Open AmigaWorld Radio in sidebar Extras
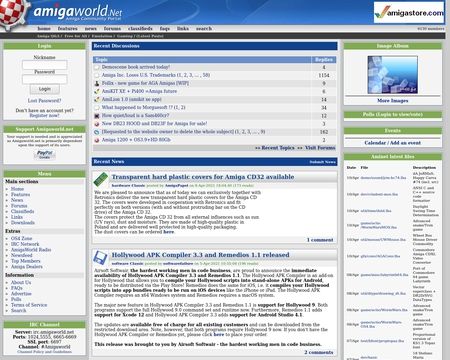This screenshot has height=360, width=450. point(31,250)
